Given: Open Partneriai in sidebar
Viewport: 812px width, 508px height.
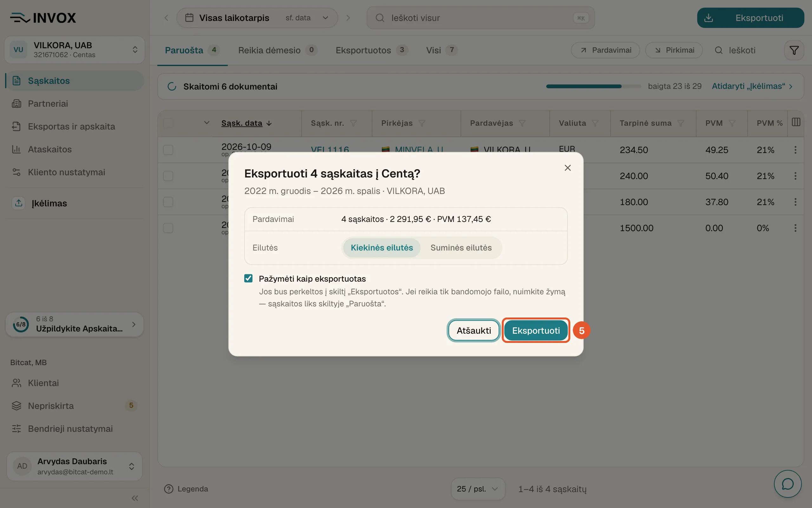Looking at the screenshot, I should (75, 104).
